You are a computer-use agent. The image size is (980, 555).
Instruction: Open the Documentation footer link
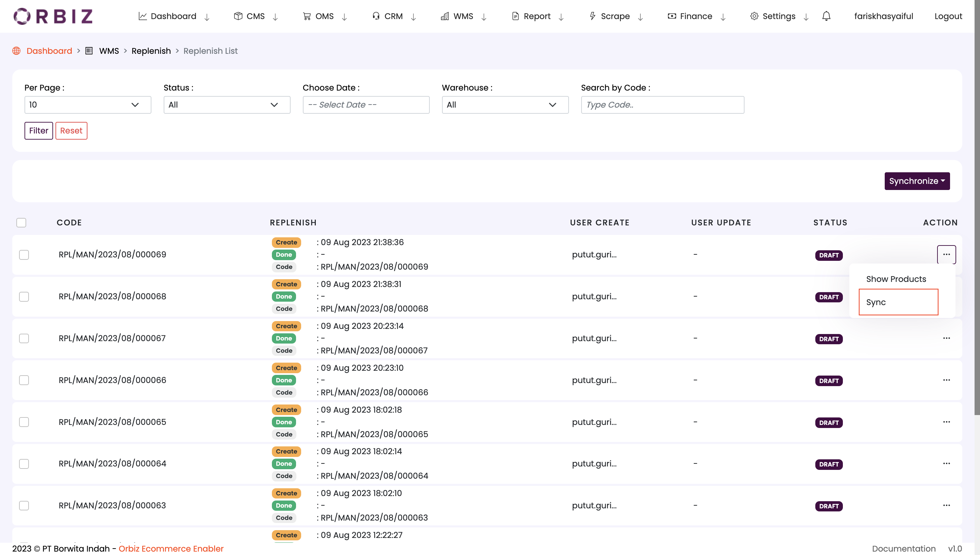pos(903,549)
